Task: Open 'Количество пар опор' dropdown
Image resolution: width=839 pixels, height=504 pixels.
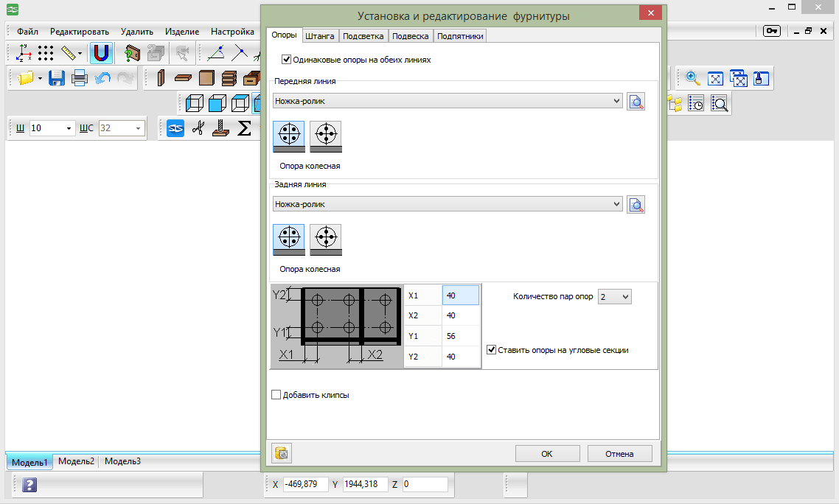Action: pyautogui.click(x=614, y=296)
